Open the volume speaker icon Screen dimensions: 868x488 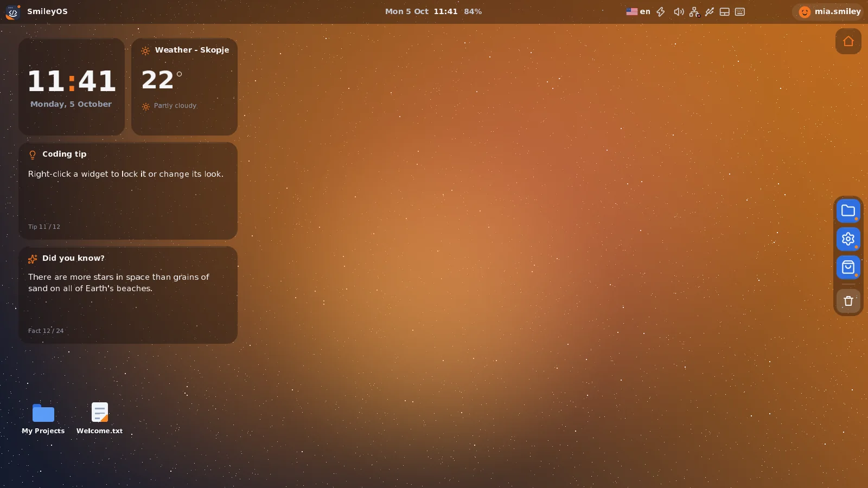coord(679,12)
